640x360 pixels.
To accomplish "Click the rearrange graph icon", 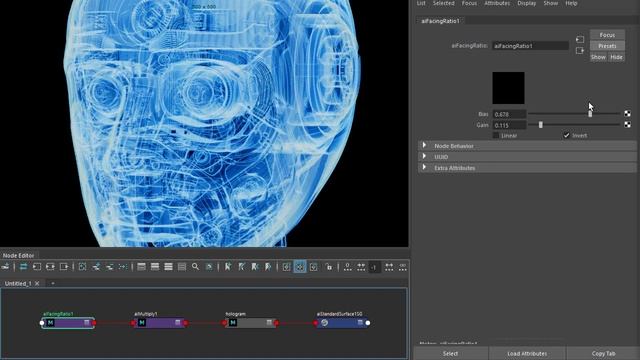I will coord(123,267).
